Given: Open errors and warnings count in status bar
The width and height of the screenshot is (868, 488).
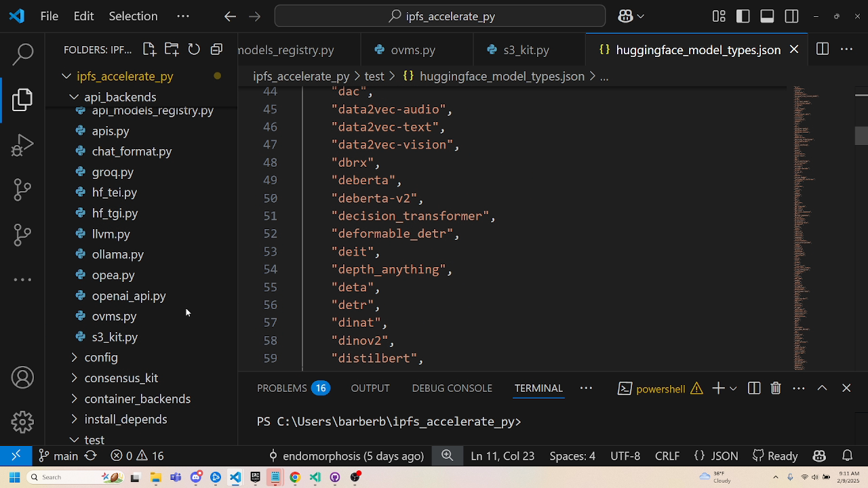Looking at the screenshot, I should coord(138,456).
